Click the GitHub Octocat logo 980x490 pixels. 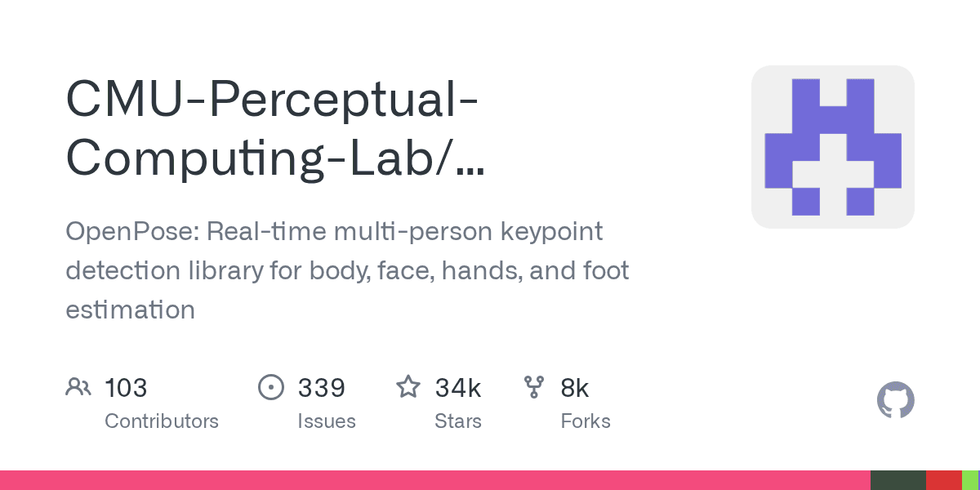(895, 401)
